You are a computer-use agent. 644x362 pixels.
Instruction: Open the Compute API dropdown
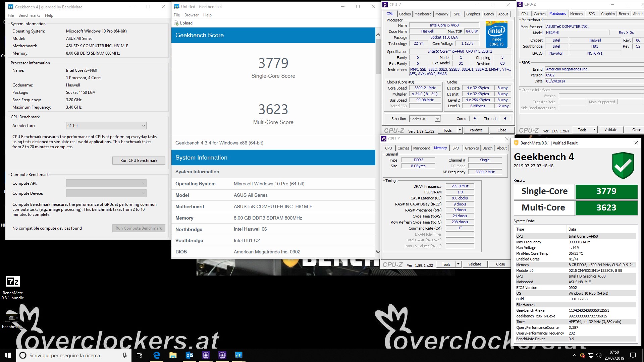(106, 183)
